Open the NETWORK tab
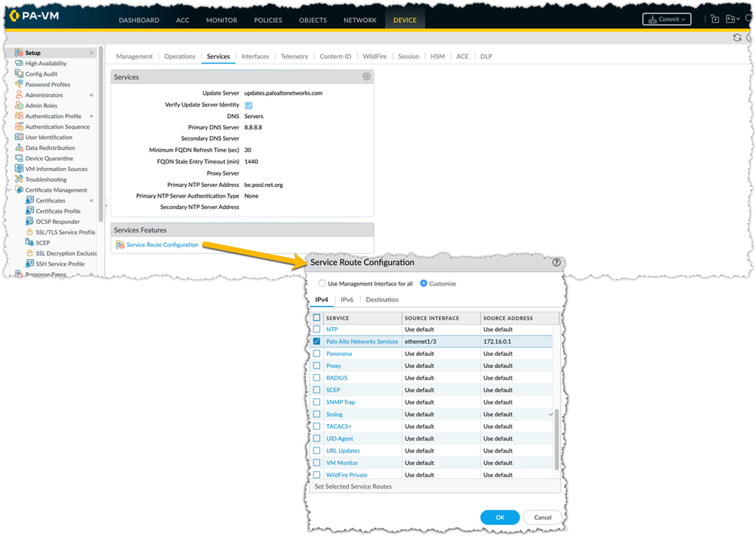 coord(359,20)
